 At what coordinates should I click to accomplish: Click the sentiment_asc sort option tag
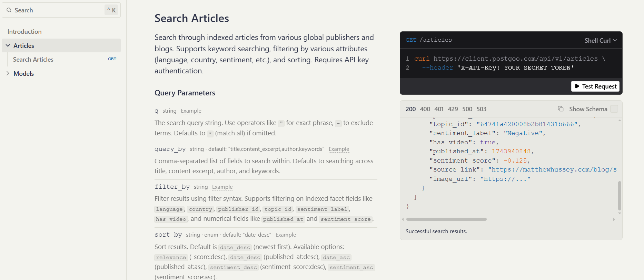click(351, 267)
